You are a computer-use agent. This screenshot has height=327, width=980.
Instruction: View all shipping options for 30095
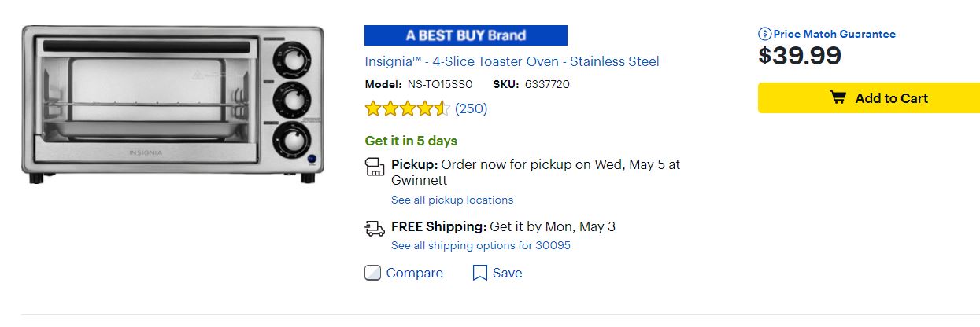(480, 245)
